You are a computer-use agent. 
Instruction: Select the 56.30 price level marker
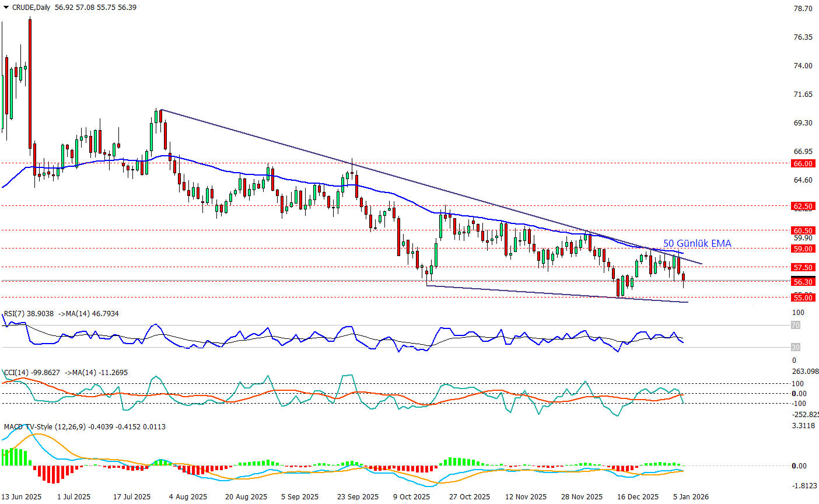point(803,282)
